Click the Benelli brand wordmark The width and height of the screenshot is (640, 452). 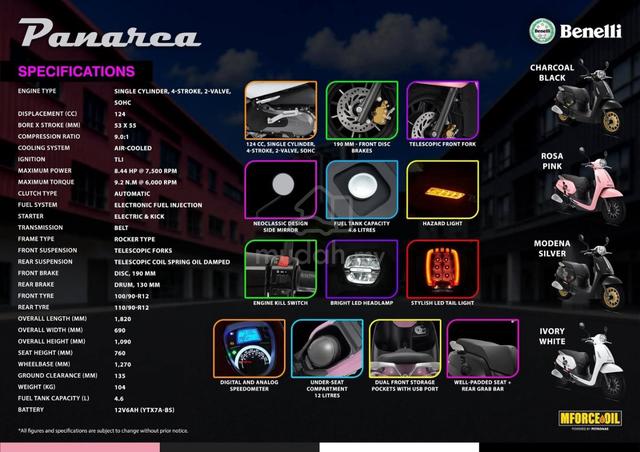(x=591, y=31)
